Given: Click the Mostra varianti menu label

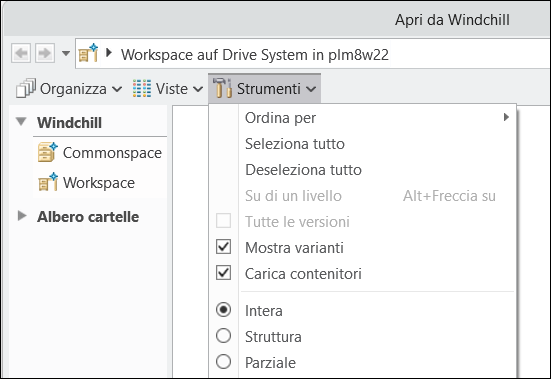Looking at the screenshot, I should coord(294,248).
